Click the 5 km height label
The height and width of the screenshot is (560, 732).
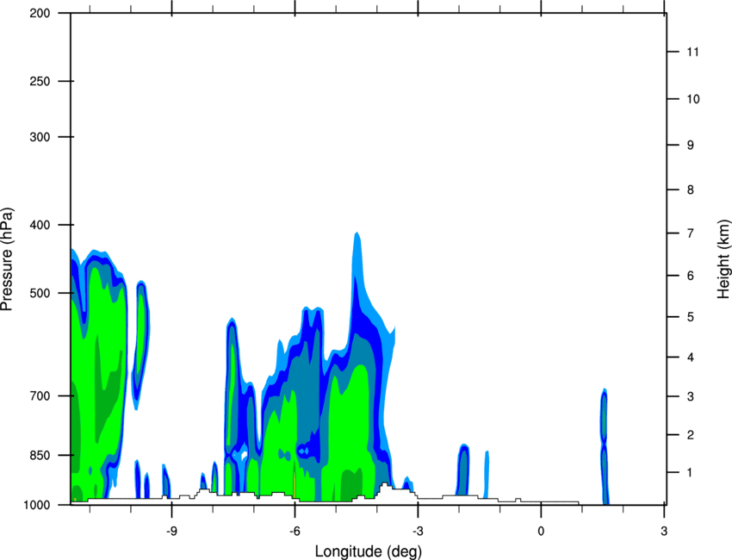click(x=691, y=317)
